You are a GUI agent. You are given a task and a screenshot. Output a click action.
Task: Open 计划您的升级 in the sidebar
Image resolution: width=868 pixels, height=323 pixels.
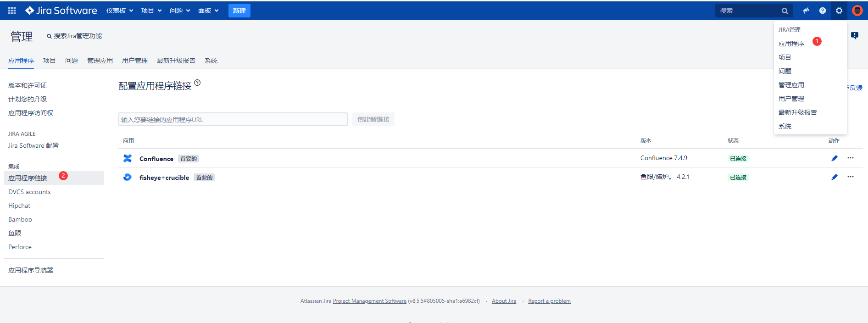28,99
